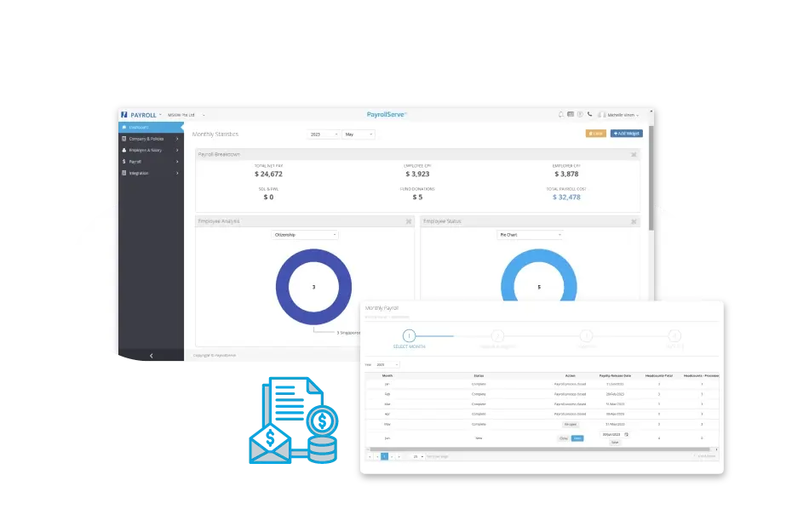
Task: Go to page 1 in Monthly Payroll pager
Action: click(x=384, y=456)
